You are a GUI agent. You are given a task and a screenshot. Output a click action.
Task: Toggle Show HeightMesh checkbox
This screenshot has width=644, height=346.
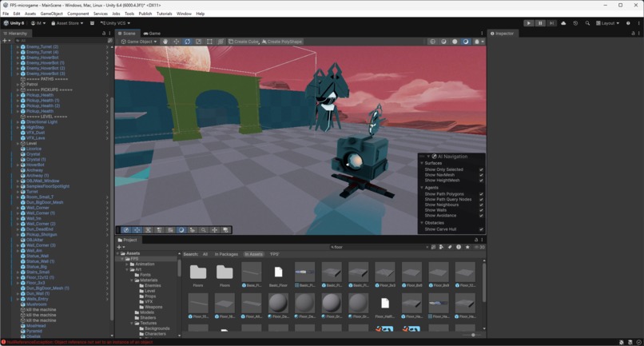click(481, 181)
